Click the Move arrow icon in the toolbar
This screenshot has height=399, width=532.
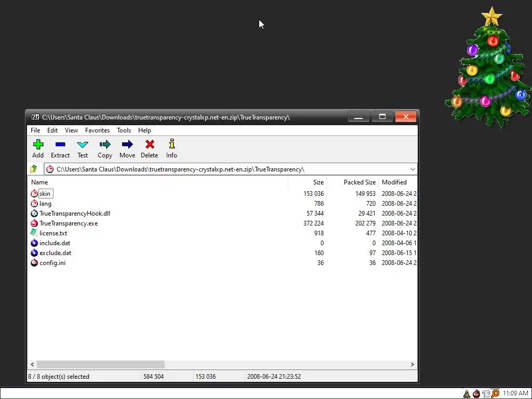(x=127, y=144)
